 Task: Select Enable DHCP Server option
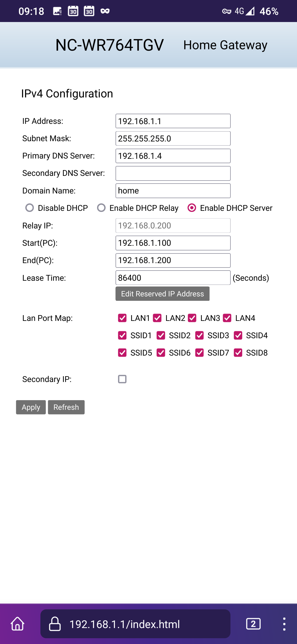click(x=192, y=208)
